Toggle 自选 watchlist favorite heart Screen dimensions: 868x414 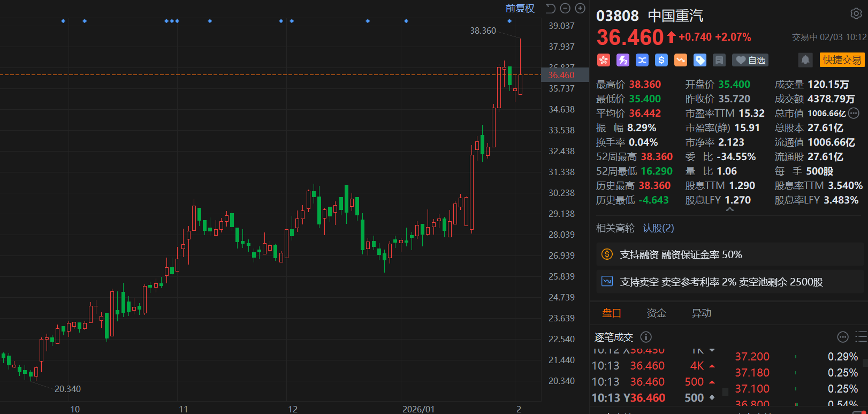coord(750,60)
